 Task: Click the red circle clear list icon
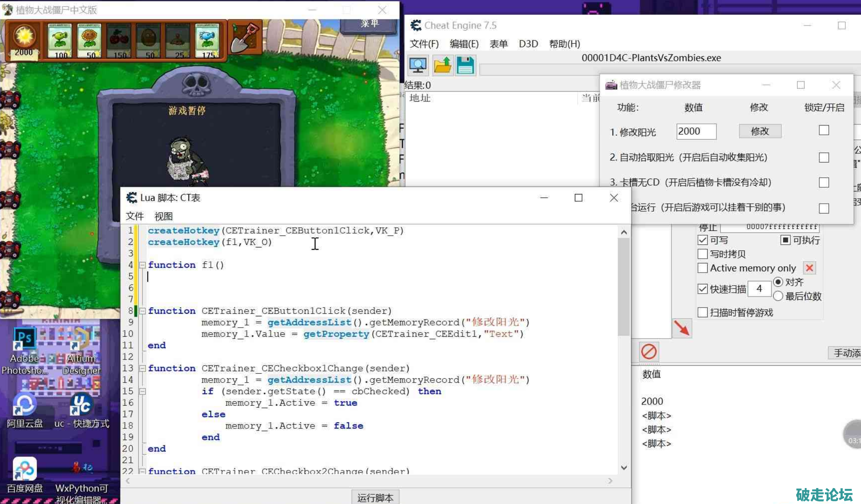[x=649, y=352]
